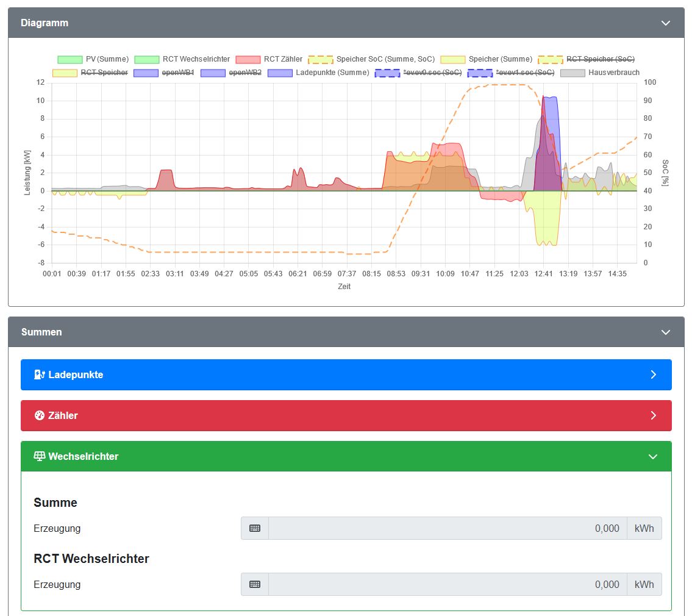
Task: Click the Diagramm panel header title
Action: [x=45, y=23]
